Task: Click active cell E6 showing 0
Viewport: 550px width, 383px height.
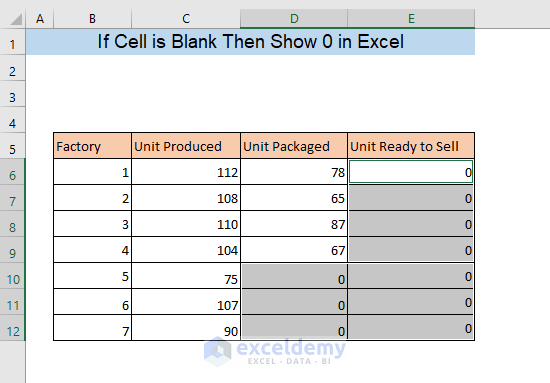Action: (411, 172)
